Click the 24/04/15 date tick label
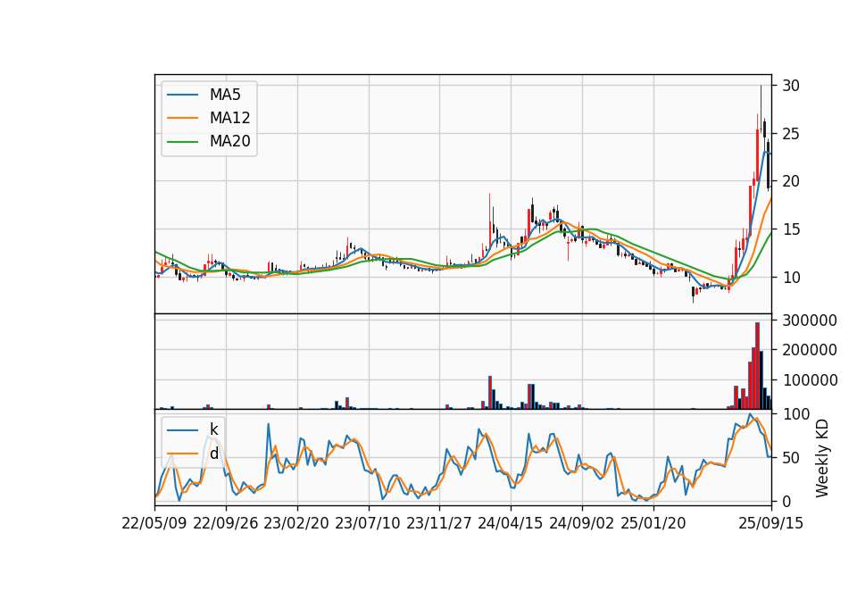The image size is (857, 616). [511, 523]
